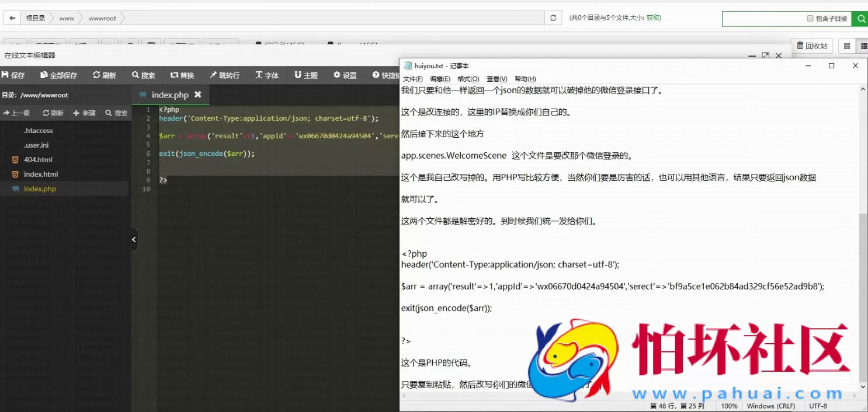868x412 pixels.
Task: Switch file manager to list view
Action: 864,46
